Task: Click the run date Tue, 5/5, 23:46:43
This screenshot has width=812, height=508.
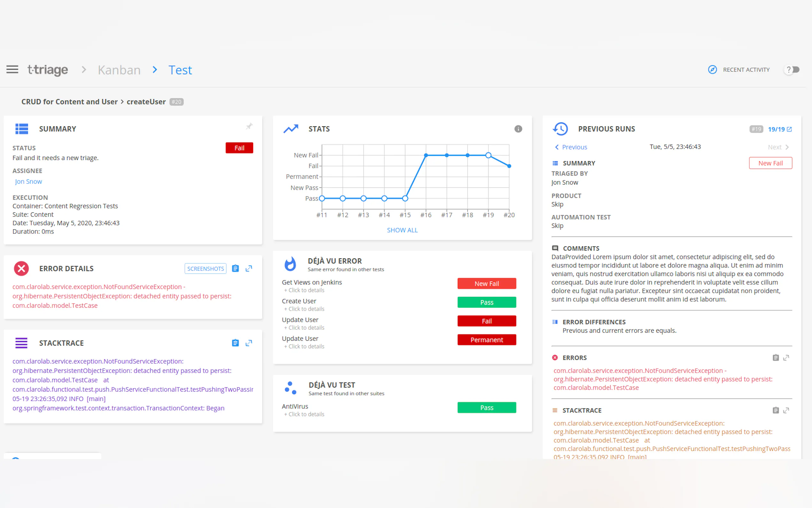Action: pos(675,147)
